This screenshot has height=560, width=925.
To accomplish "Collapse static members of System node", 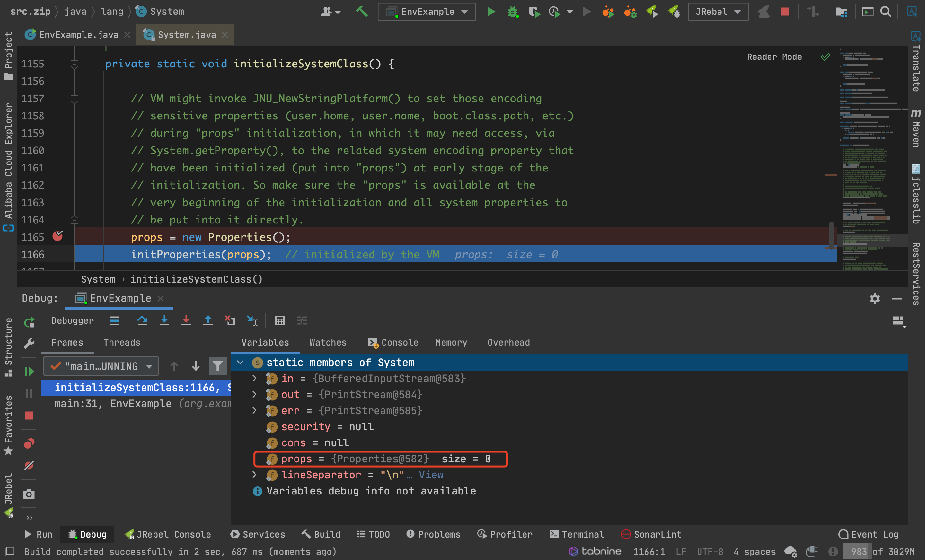I will [x=240, y=362].
